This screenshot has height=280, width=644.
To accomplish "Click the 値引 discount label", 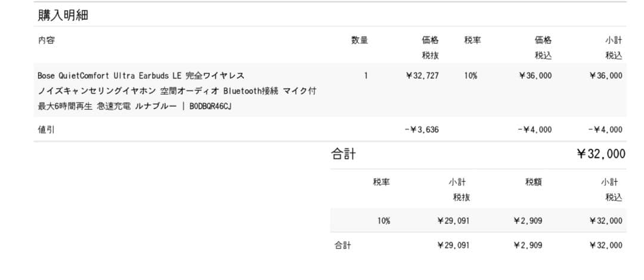I will (47, 129).
